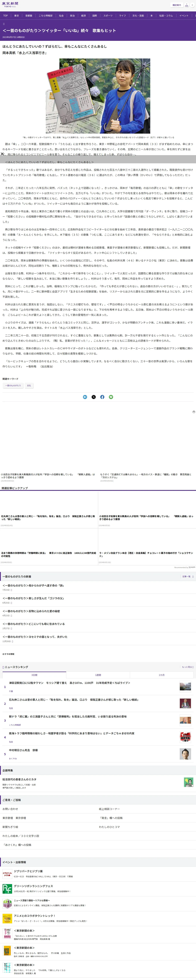
Task: Open the 国際 navigation item
Action: pyautogui.click(x=94, y=16)
